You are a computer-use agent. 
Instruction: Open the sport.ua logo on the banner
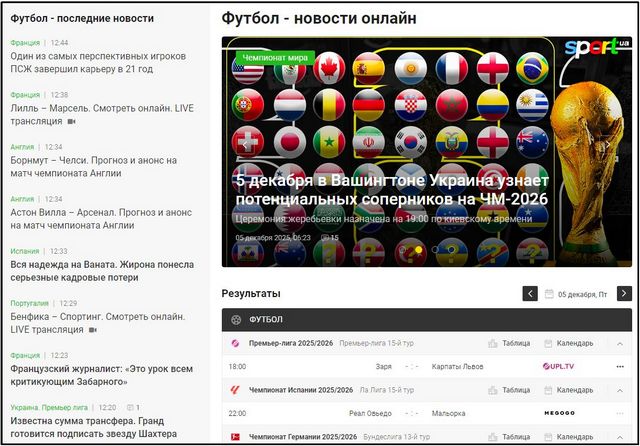(597, 47)
